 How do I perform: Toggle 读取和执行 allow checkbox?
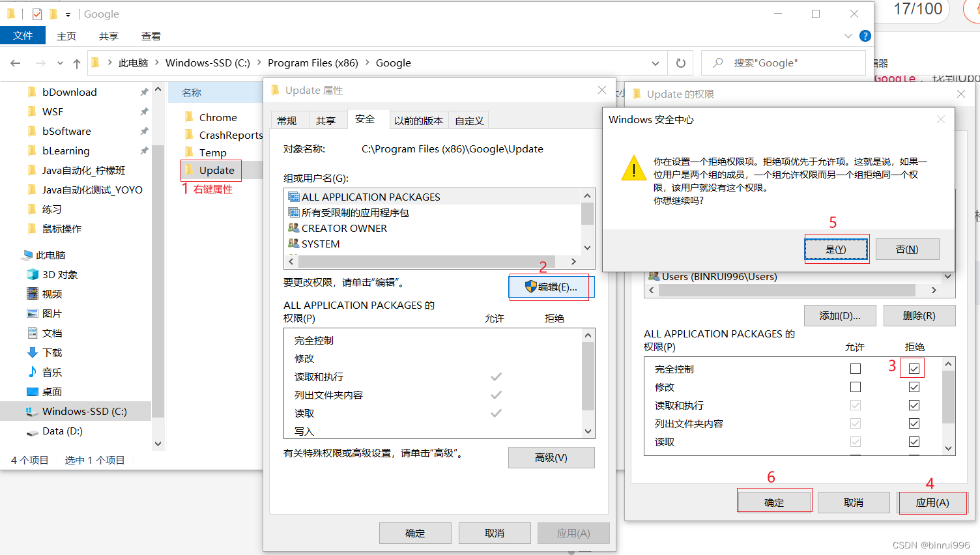[x=856, y=405]
